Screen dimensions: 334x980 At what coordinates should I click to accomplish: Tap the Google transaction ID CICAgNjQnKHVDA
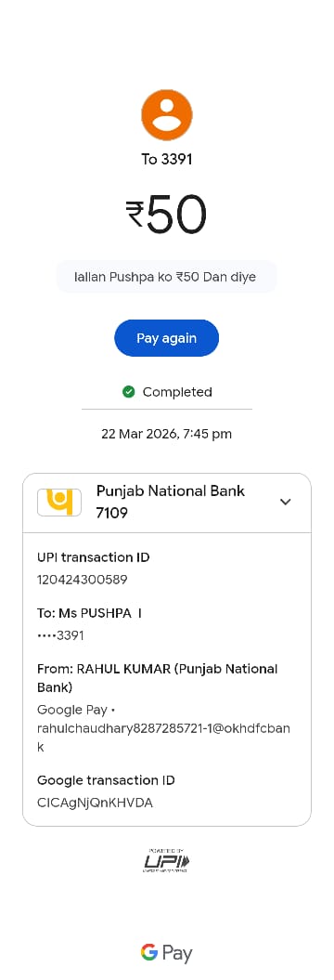click(x=95, y=803)
